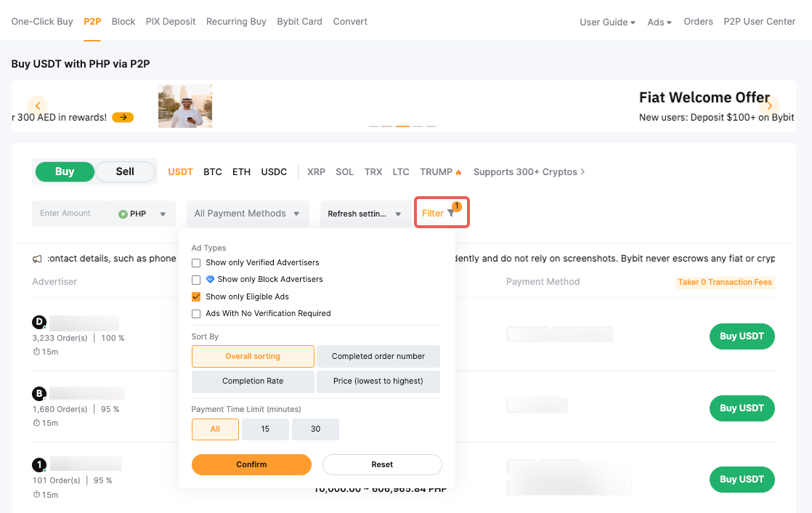Viewport: 812px width, 513px height.
Task: Click the first advertiser's D avatar
Action: pyautogui.click(x=39, y=322)
